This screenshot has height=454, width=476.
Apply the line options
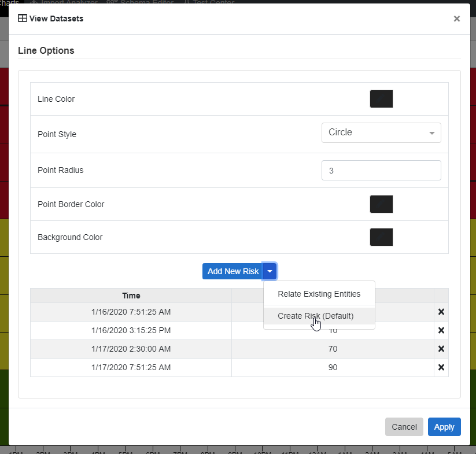pyautogui.click(x=444, y=427)
